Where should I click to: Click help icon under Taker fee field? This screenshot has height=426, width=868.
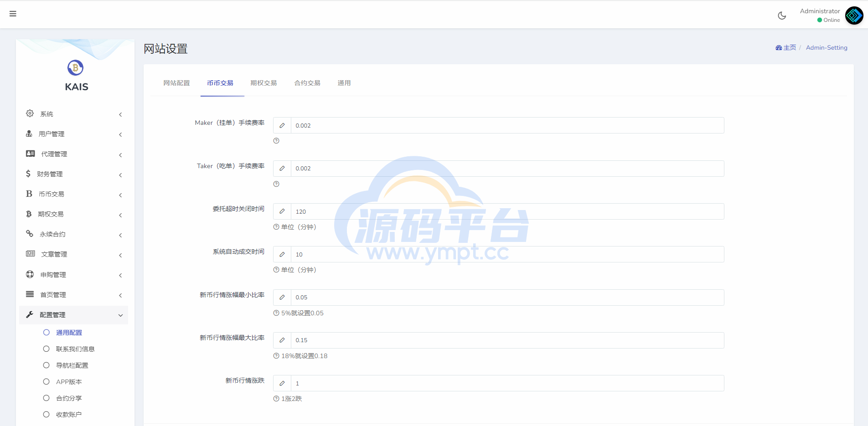pos(276,184)
